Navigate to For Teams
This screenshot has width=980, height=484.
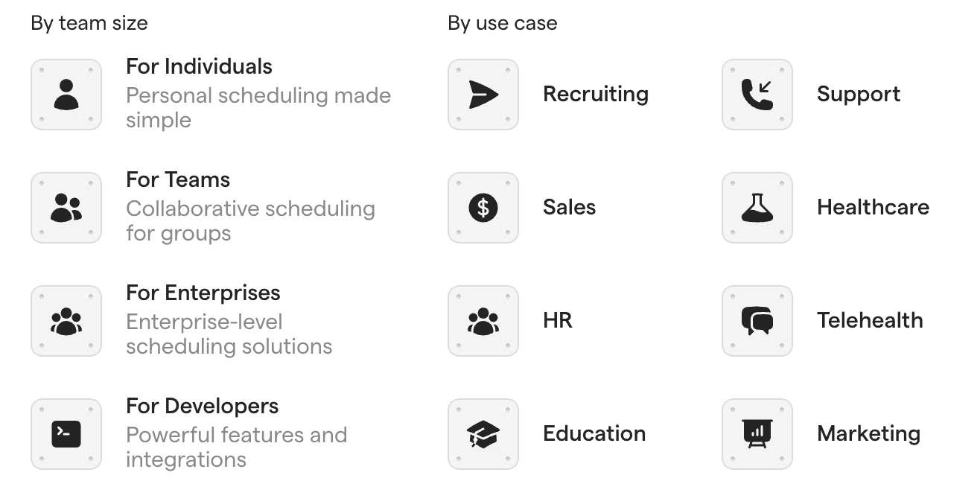pyautogui.click(x=177, y=179)
